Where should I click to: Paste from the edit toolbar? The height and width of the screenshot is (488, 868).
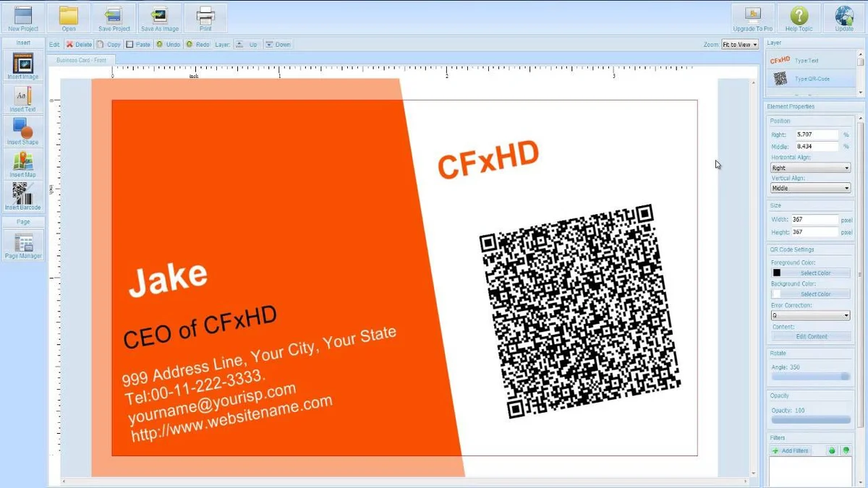139,44
